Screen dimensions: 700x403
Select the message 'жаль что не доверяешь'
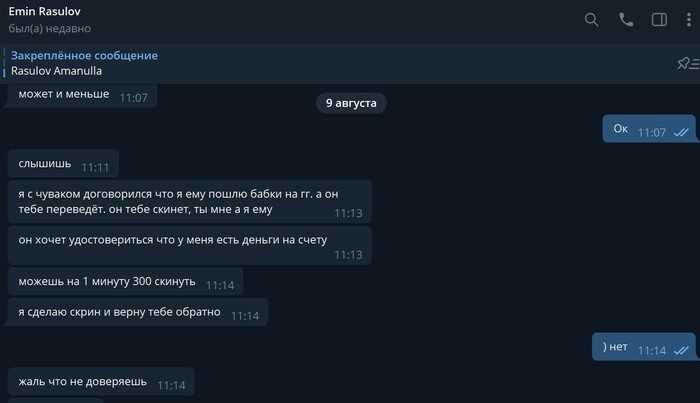click(x=101, y=382)
